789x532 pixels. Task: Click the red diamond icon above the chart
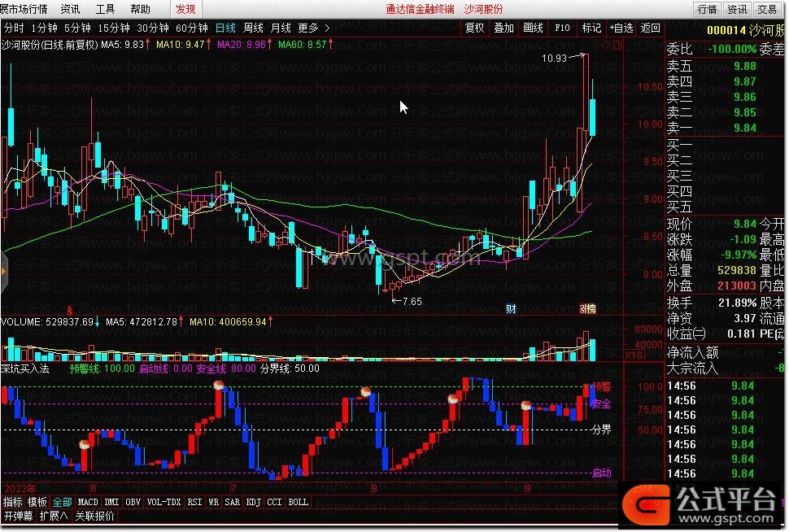click(x=606, y=45)
